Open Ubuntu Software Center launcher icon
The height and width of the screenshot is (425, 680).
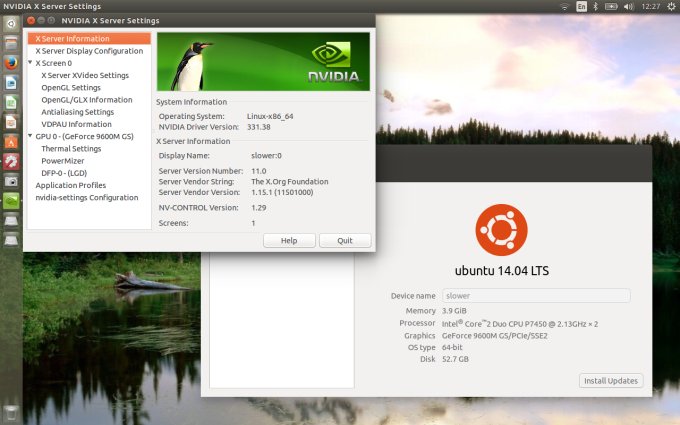[x=11, y=142]
